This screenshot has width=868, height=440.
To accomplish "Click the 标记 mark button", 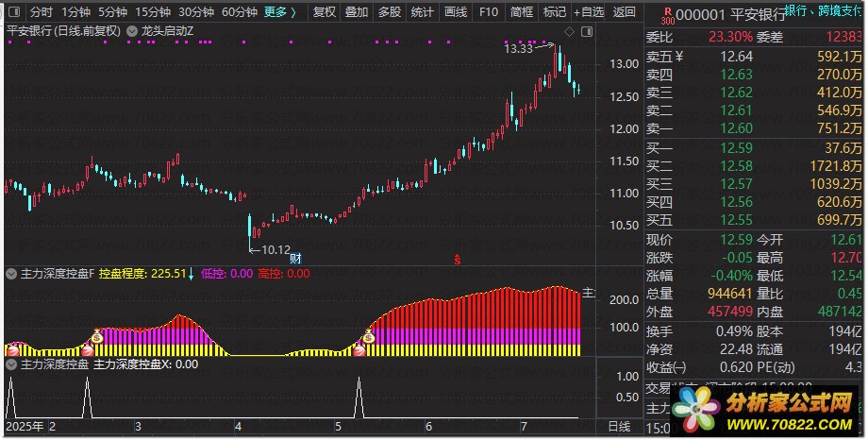I will tap(554, 11).
